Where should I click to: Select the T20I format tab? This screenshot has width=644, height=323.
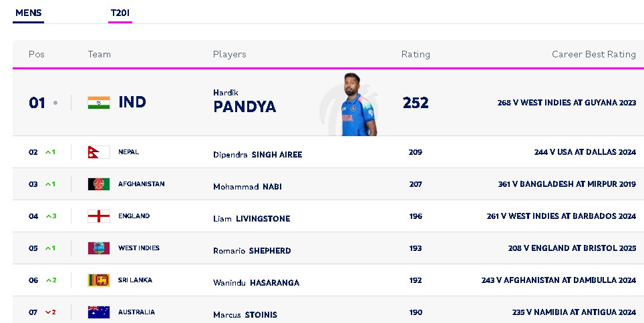click(120, 13)
